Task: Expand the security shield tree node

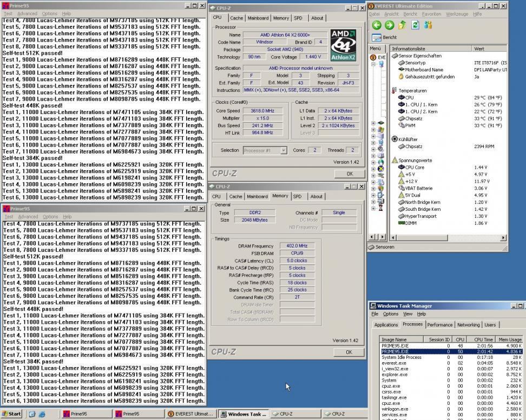Action: [373, 189]
